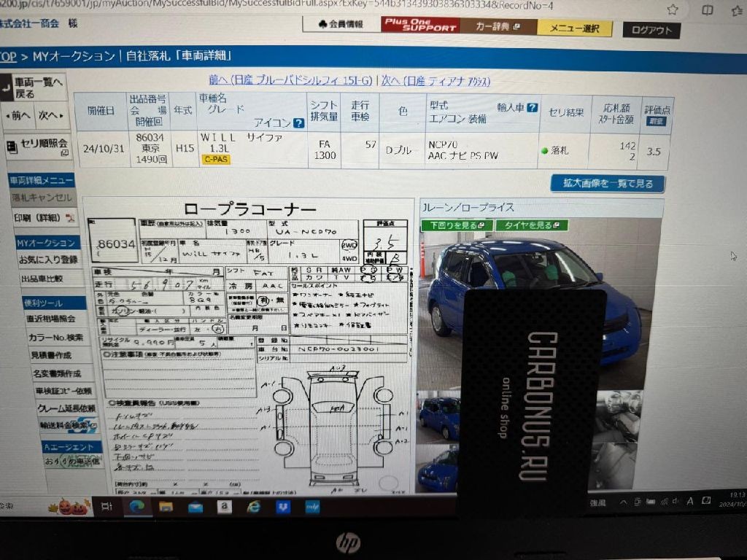The width and height of the screenshot is (747, 560).
Task: Click the sidebar 前へ previous button
Action: 18,115
